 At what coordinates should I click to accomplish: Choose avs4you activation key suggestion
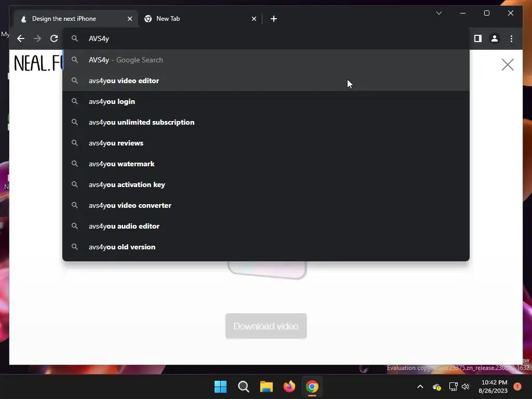tap(266, 184)
